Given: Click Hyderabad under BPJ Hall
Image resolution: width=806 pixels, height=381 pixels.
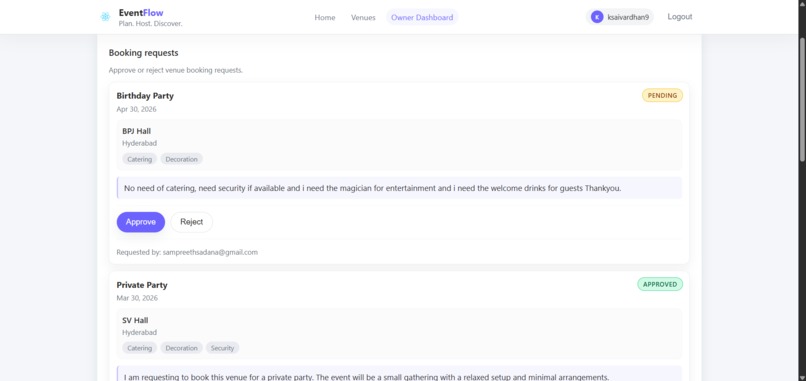Looking at the screenshot, I should pos(139,143).
